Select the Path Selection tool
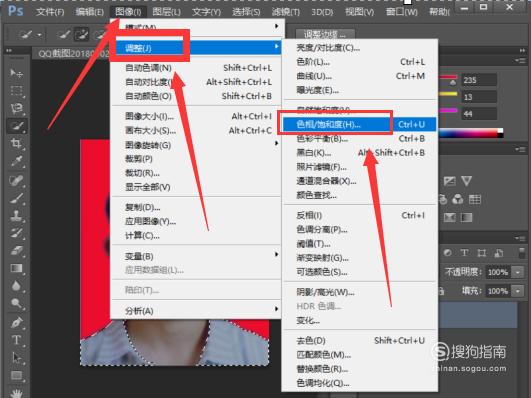The height and width of the screenshot is (398, 531). tap(16, 358)
